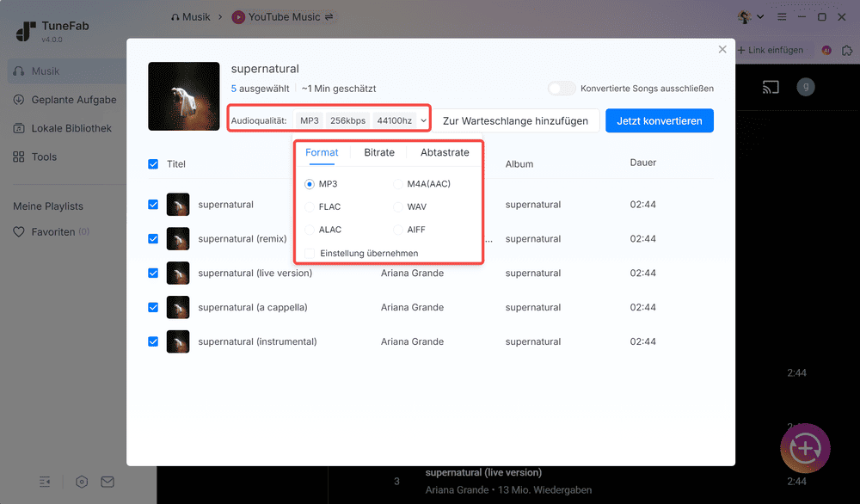Viewport: 860px width, 504px height.
Task: Open the Audioqualität MP3 format dropdown
Action: pos(310,120)
